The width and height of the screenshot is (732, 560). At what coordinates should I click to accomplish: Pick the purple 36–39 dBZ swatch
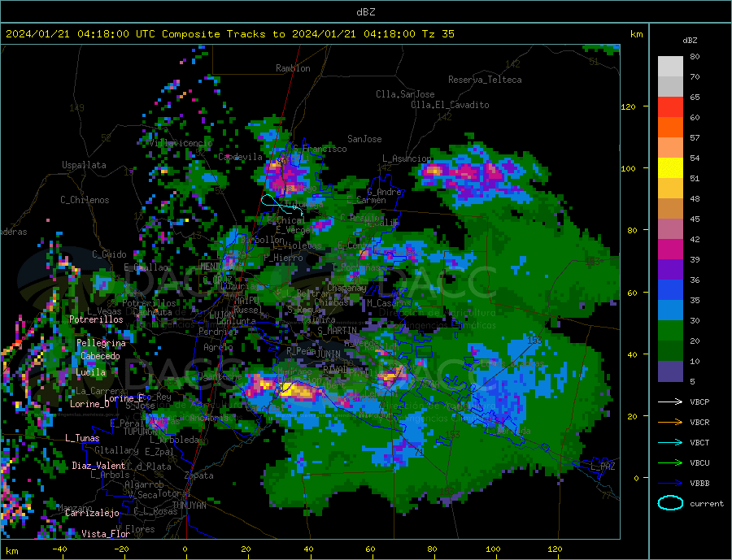670,270
